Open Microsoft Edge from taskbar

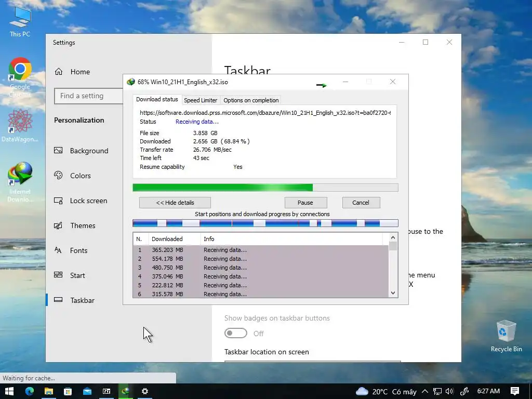click(x=30, y=391)
